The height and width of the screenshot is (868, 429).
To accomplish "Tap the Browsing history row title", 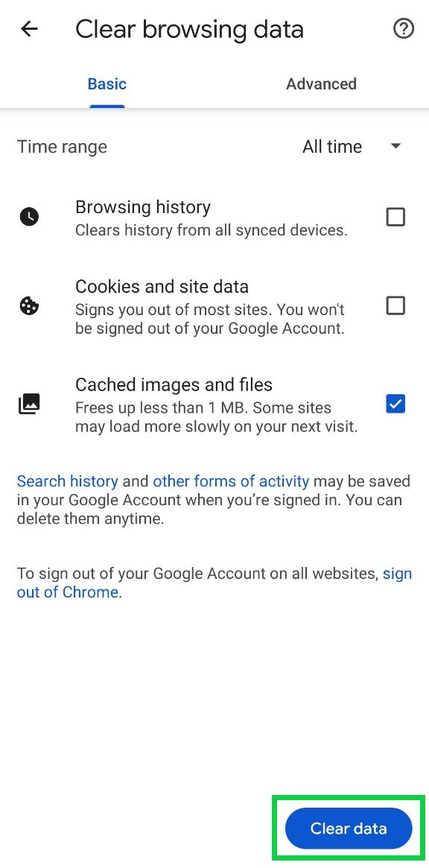I will [143, 208].
